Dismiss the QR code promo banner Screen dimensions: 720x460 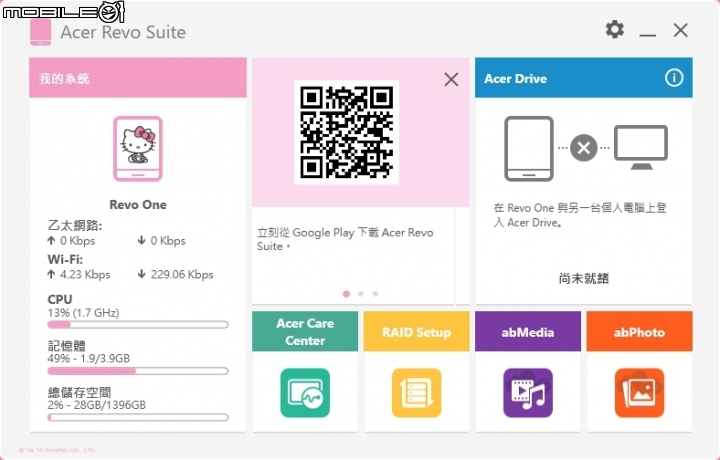[x=451, y=79]
